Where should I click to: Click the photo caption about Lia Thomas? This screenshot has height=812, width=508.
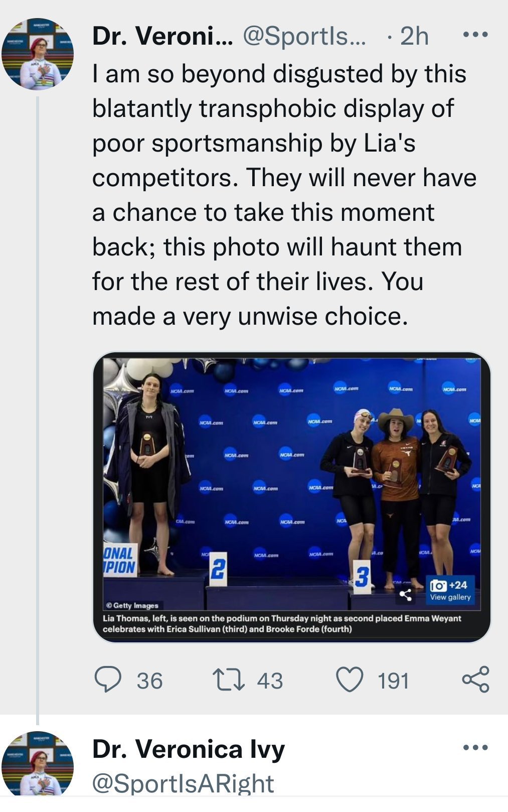click(282, 623)
